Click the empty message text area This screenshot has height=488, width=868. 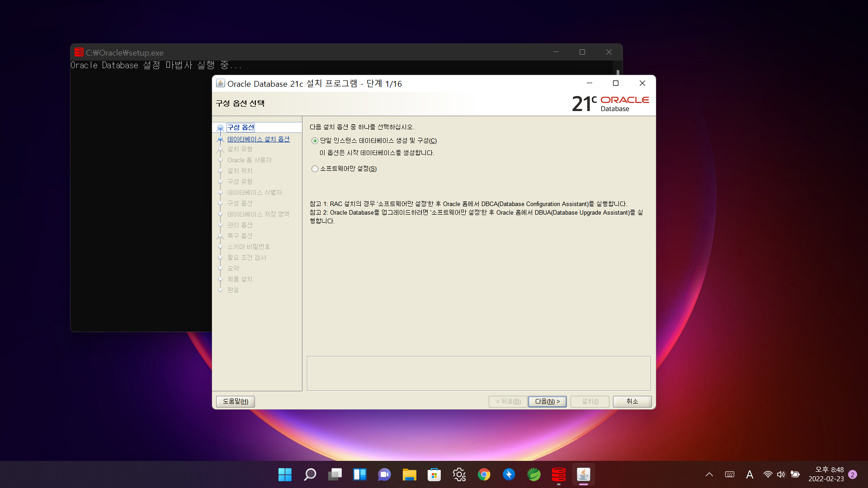[478, 373]
